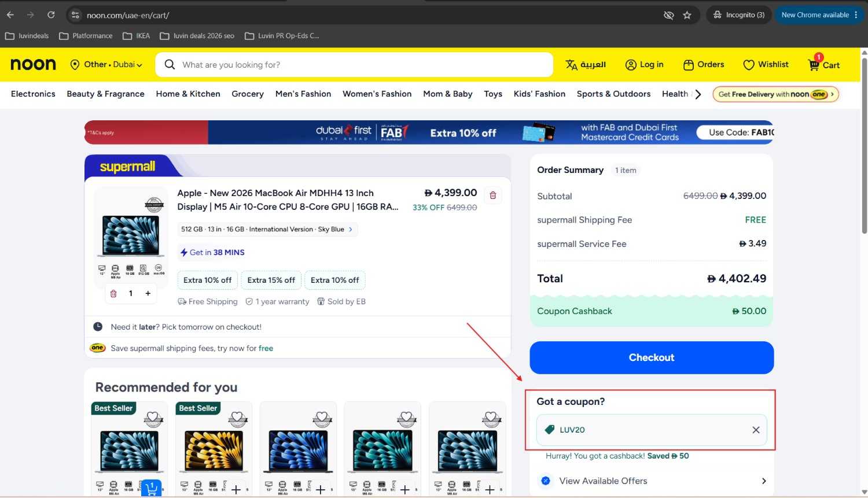Go back to the previous page
The image size is (868, 498).
[10, 15]
